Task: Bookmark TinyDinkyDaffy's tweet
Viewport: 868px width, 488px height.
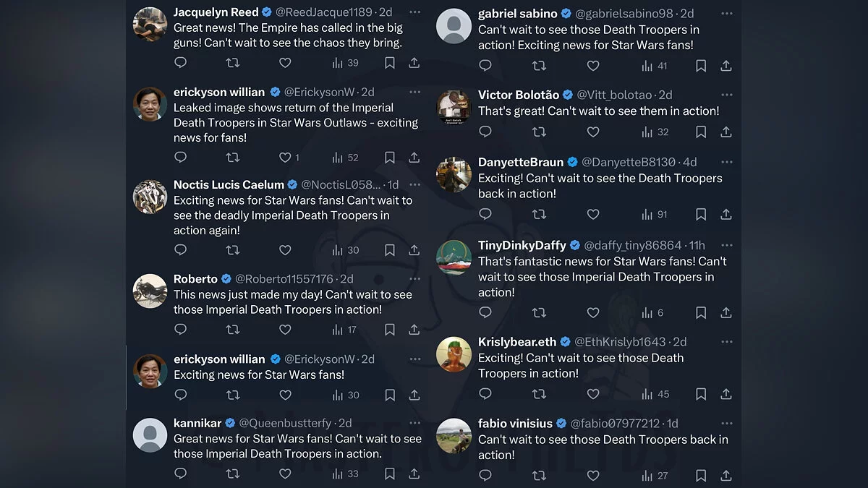Action: pos(701,313)
